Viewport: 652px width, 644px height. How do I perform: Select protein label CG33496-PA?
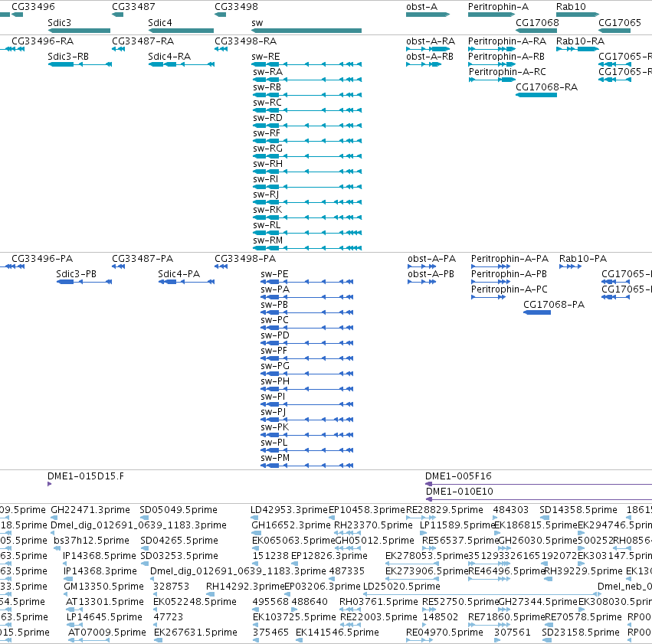click(42, 259)
